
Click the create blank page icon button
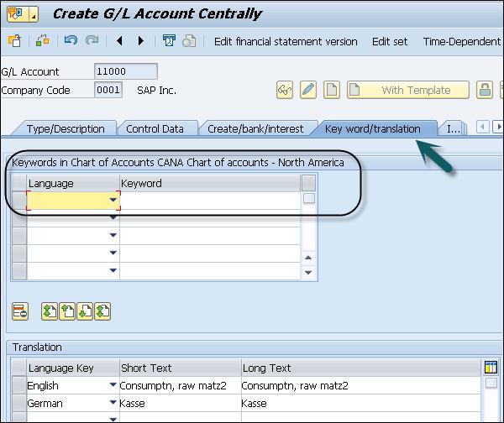[332, 90]
